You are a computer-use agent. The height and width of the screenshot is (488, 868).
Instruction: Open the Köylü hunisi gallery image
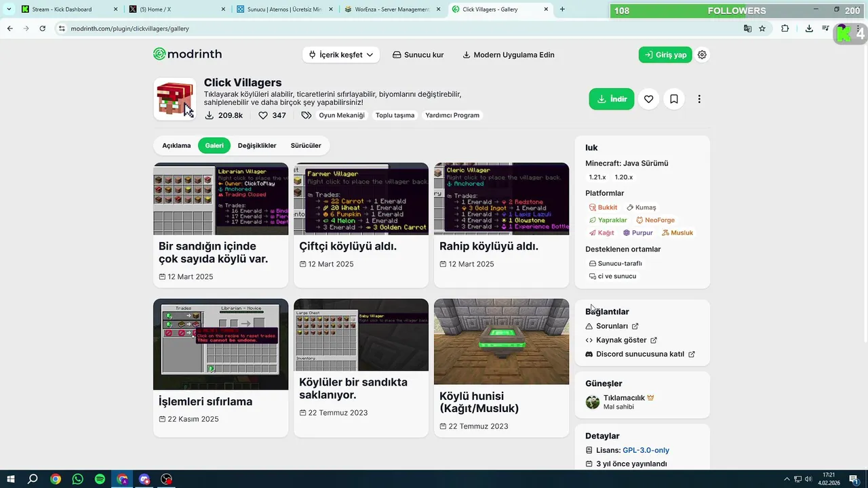(501, 342)
